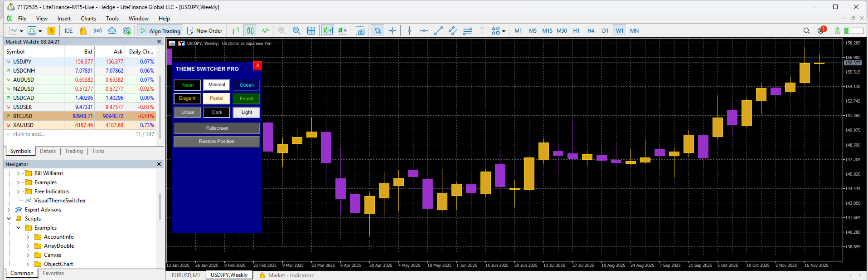Screen dimensions: 868x280
Task: Switch to D1 timeframe
Action: click(605, 31)
